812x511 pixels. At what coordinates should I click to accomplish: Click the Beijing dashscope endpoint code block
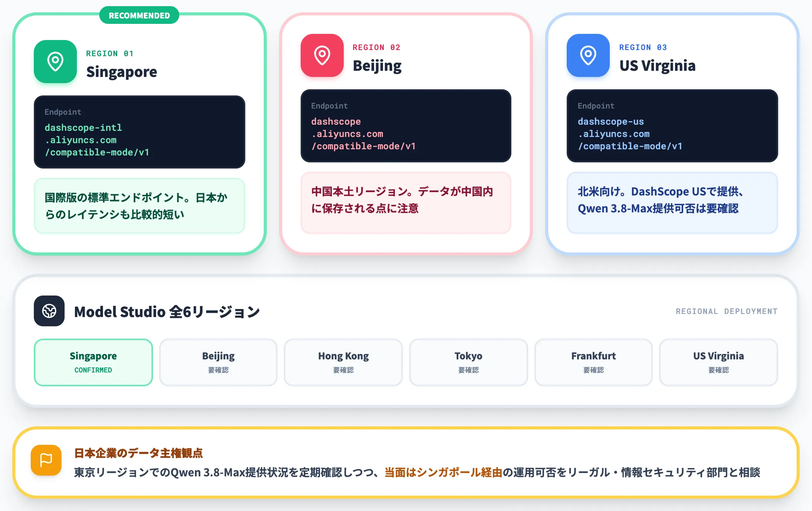[406, 126]
